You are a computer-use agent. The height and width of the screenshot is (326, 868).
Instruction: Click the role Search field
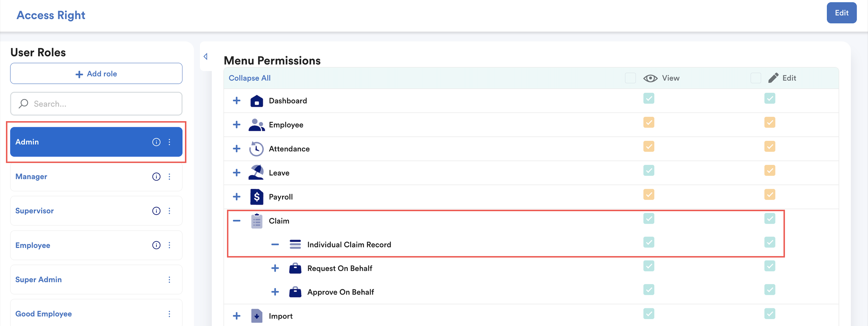pos(96,104)
